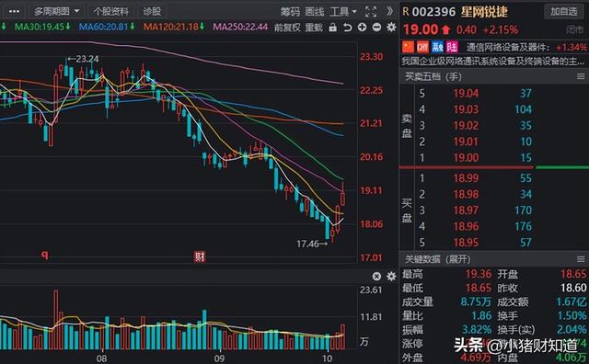Open the 多周期图 dropdown
Image resolution: width=589 pixels, height=364 pixels.
pos(56,12)
